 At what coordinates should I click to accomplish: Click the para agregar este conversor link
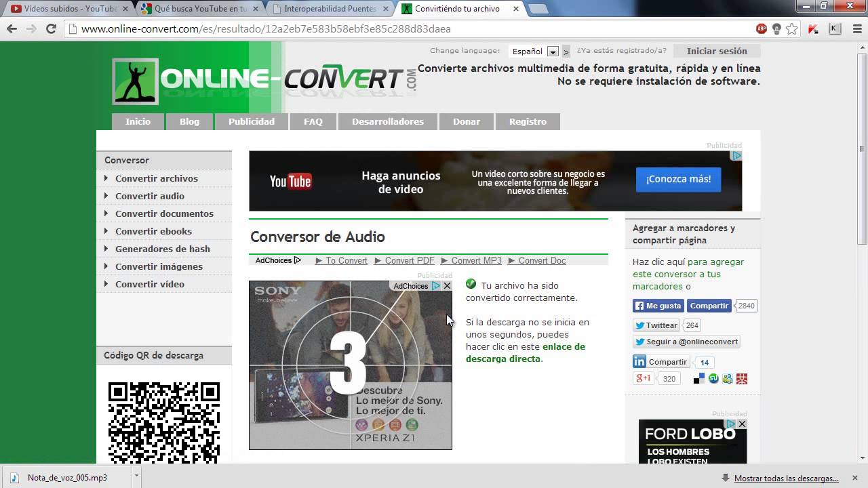point(688,274)
